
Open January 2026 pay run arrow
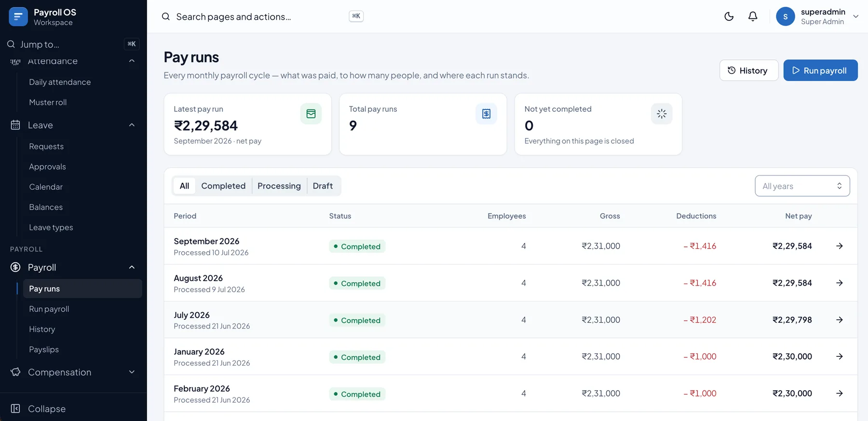(839, 356)
